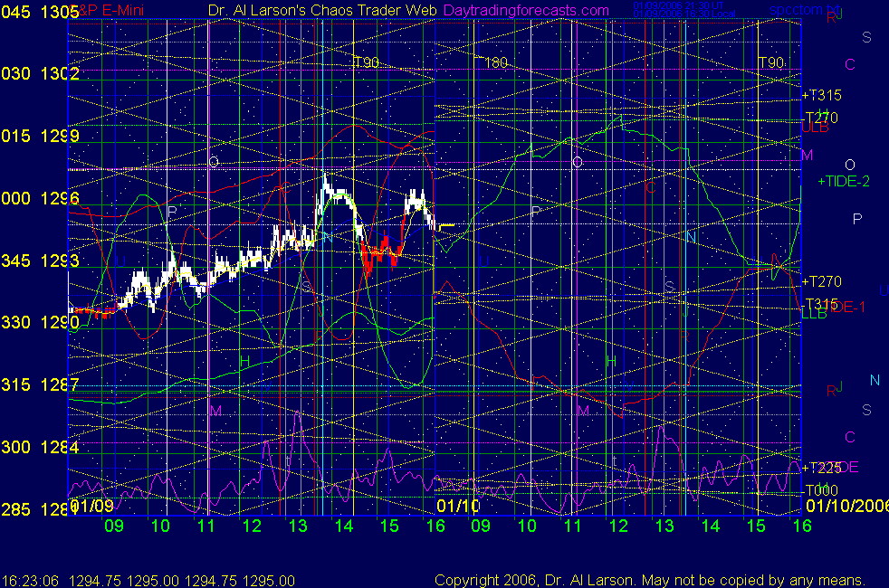Click the "000 1296" price axis label
Image resolution: width=889 pixels, height=588 pixels.
coord(40,198)
